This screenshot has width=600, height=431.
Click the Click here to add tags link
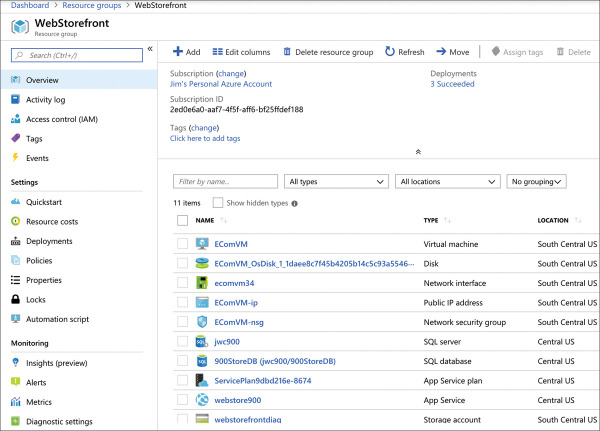[205, 138]
